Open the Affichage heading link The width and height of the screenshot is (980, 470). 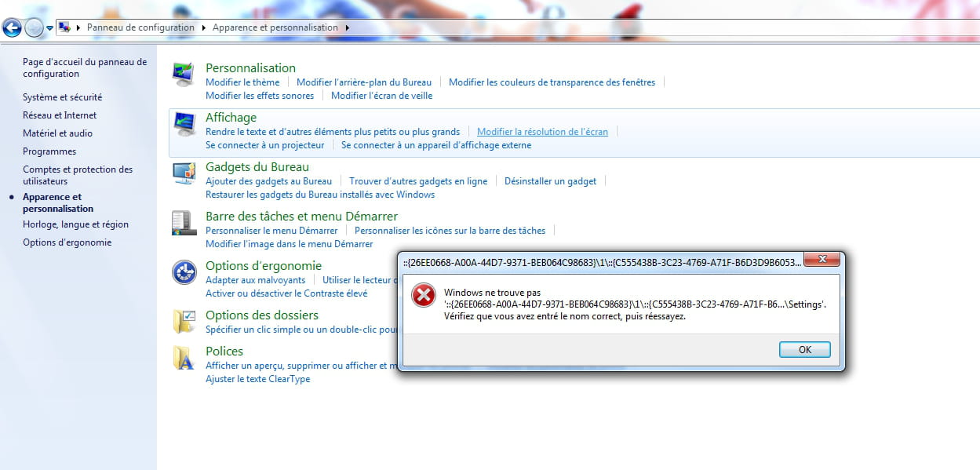pos(231,117)
